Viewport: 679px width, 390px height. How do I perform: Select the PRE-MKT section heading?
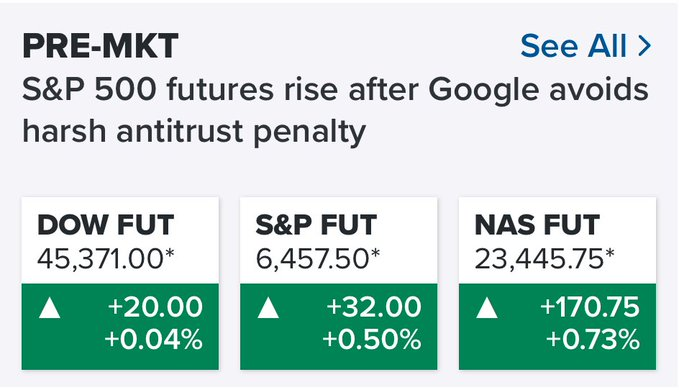click(x=100, y=46)
